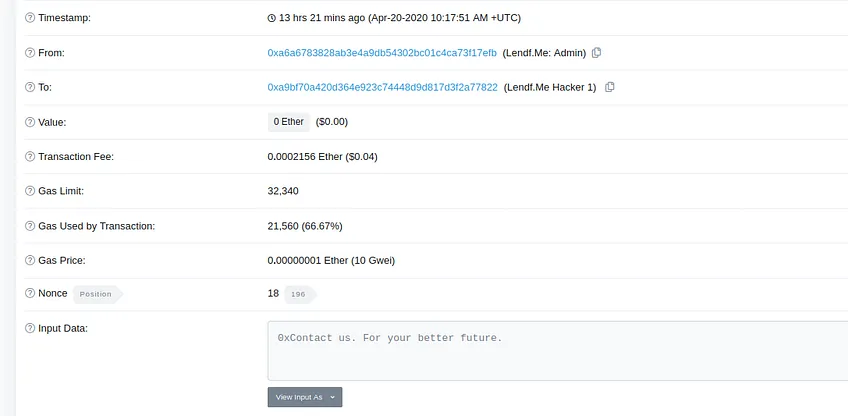Click the help icon beside Gas Price

coord(30,261)
